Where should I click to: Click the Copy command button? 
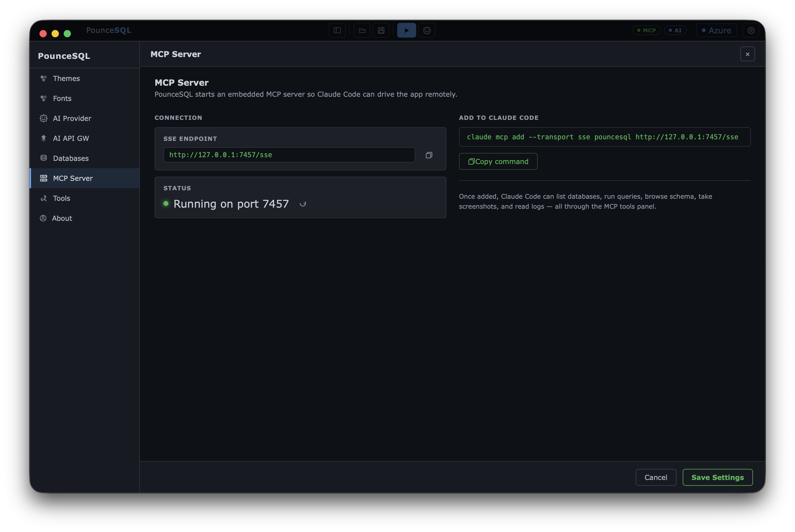[498, 161]
